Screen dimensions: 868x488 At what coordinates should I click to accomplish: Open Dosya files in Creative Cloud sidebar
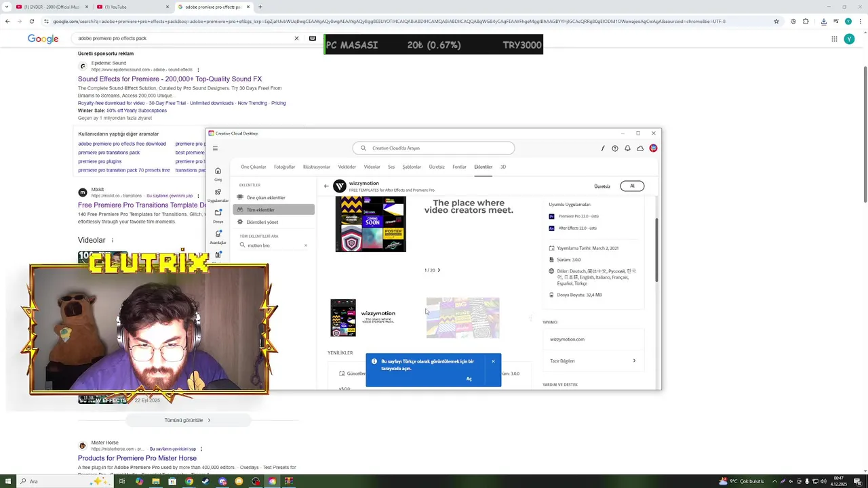click(x=218, y=216)
